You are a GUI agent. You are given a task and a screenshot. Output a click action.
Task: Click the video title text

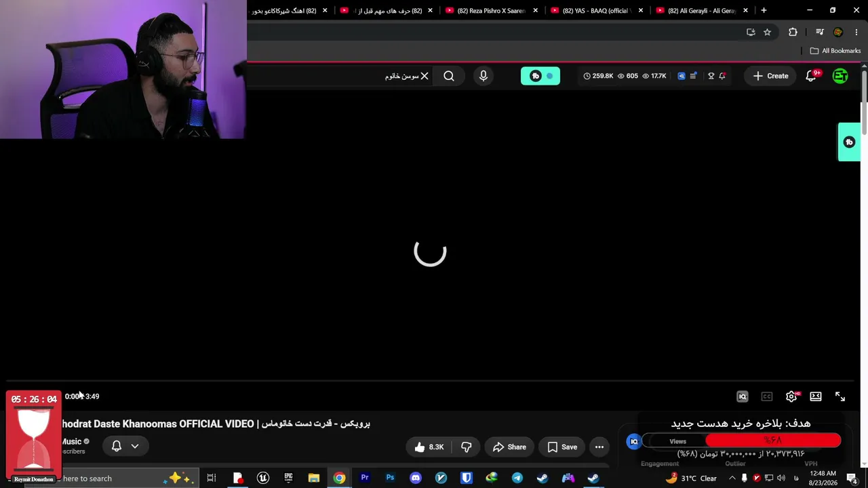[216, 424]
